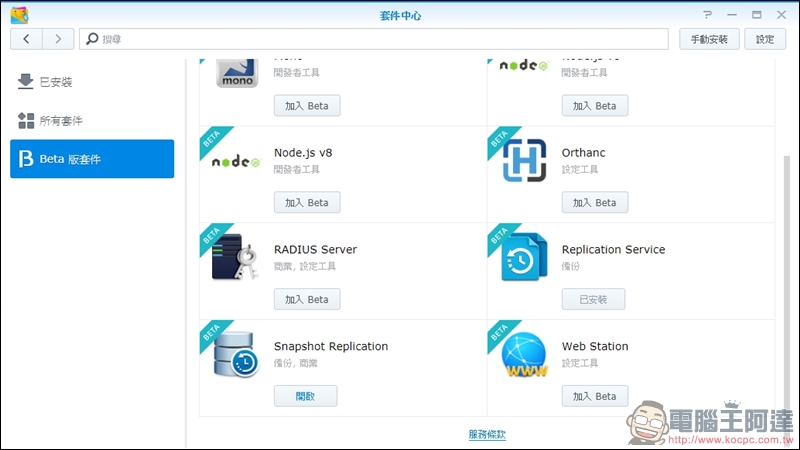Screen dimensions: 800x450
Task: Click 已安裝 button under Replication Service
Action: coord(593,299)
